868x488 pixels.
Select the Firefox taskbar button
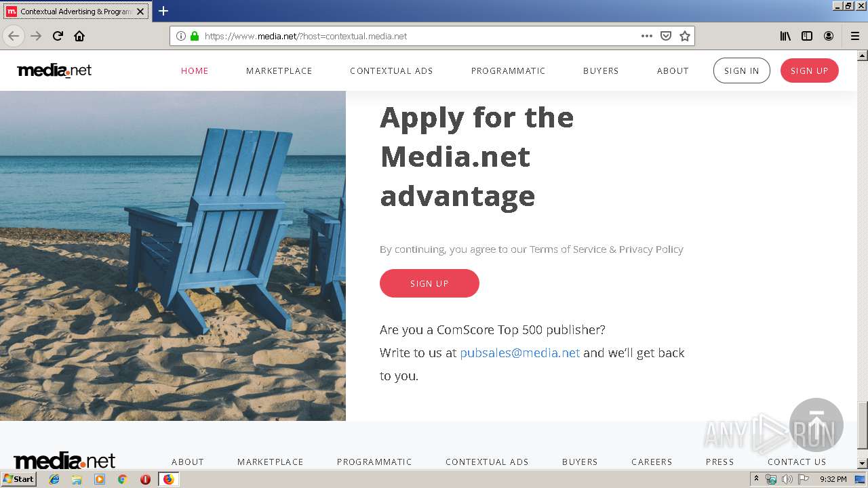pos(168,479)
